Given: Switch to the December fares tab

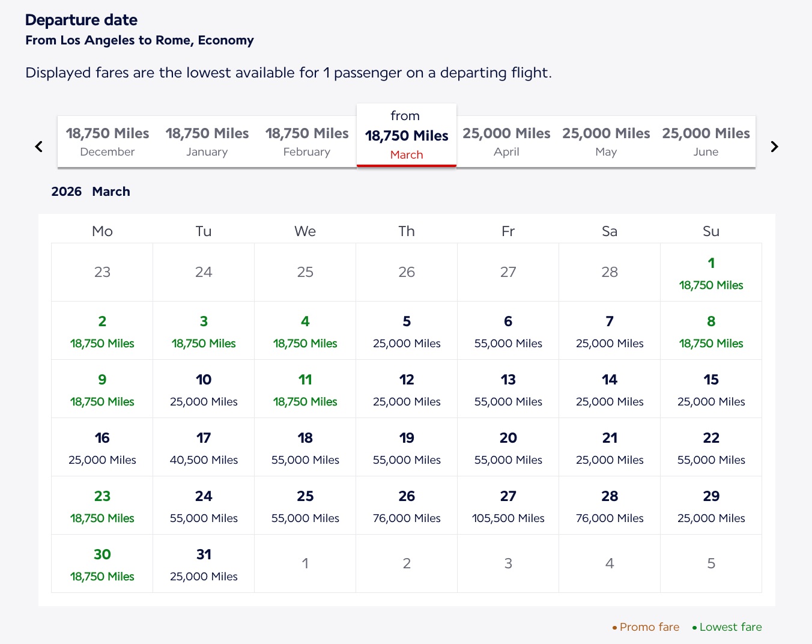Looking at the screenshot, I should (108, 142).
